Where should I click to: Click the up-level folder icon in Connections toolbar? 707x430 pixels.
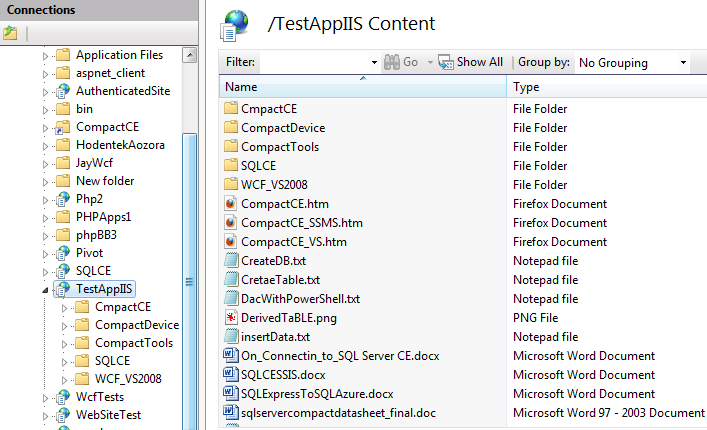(10, 33)
